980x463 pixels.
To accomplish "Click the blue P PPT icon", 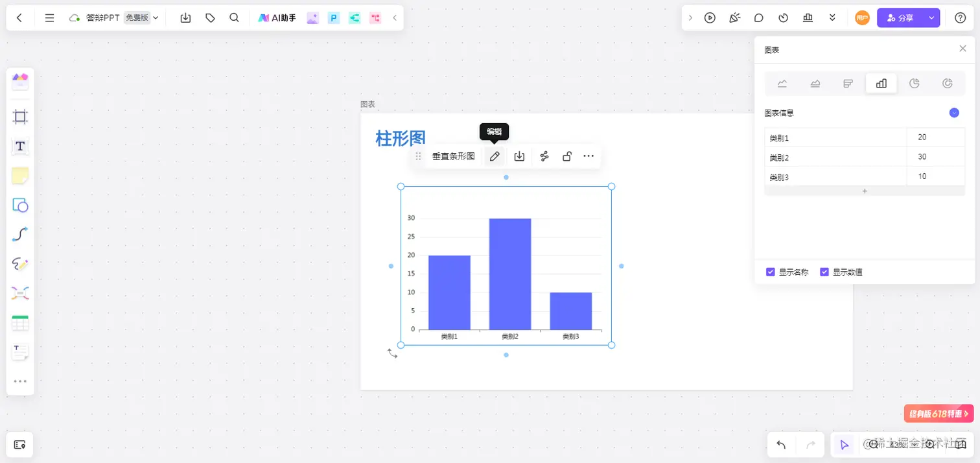I will [x=334, y=18].
